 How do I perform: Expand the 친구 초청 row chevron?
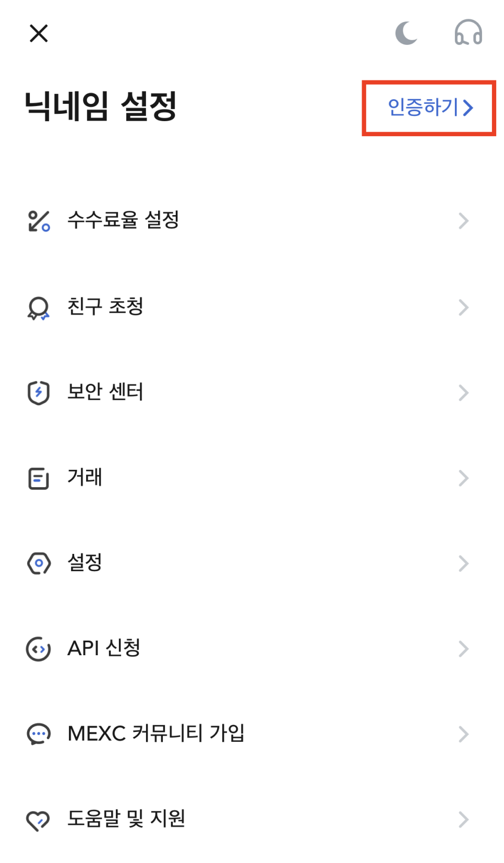tap(463, 308)
